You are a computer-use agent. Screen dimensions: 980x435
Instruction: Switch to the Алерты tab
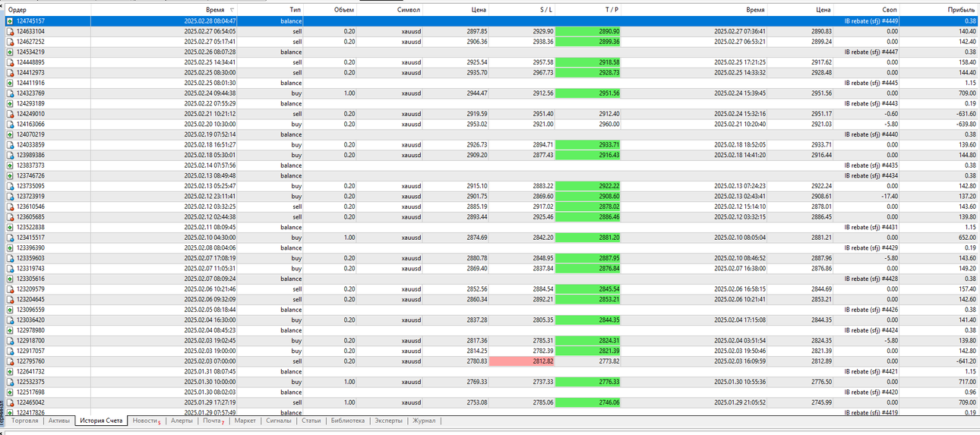182,421
